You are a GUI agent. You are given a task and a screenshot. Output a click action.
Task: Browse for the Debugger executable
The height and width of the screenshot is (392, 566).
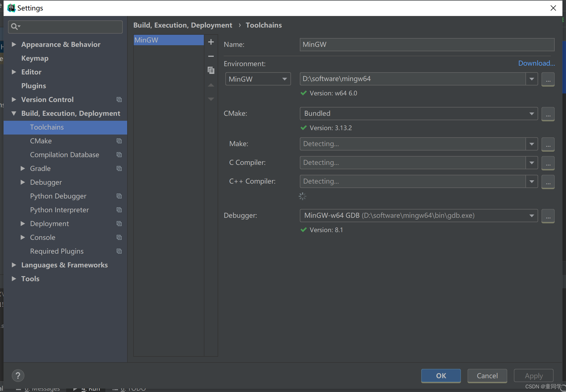pyautogui.click(x=548, y=216)
